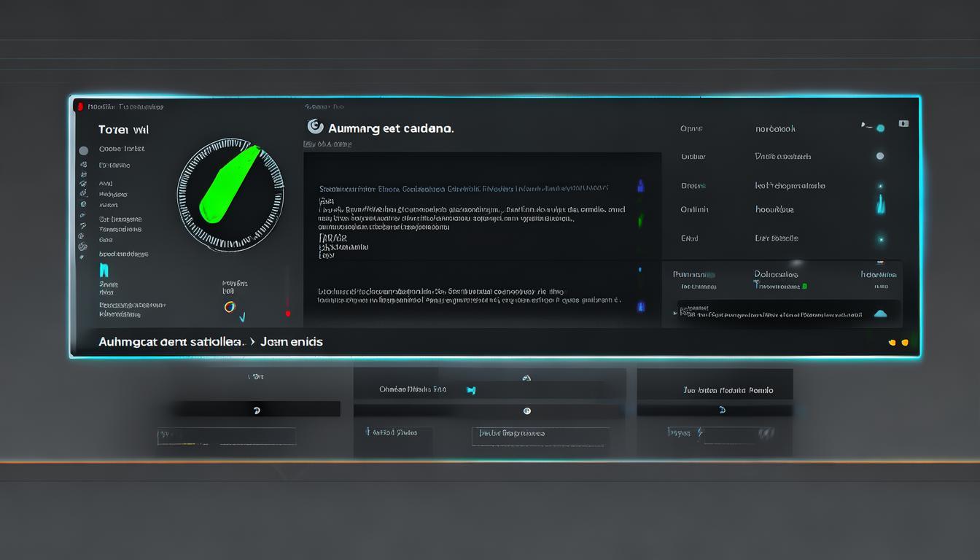Click the red dot marker below the gauge
The image size is (980, 560).
(288, 314)
